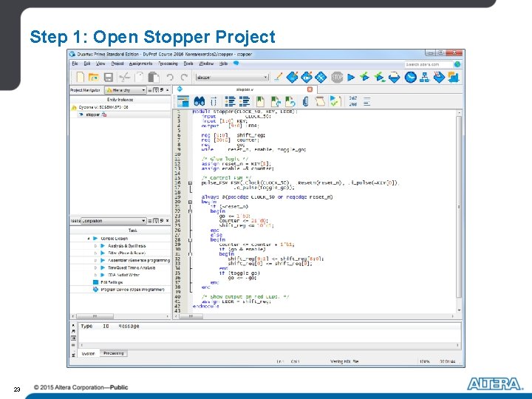Click the Type column header in messages
The image size is (532, 399).
(x=86, y=326)
